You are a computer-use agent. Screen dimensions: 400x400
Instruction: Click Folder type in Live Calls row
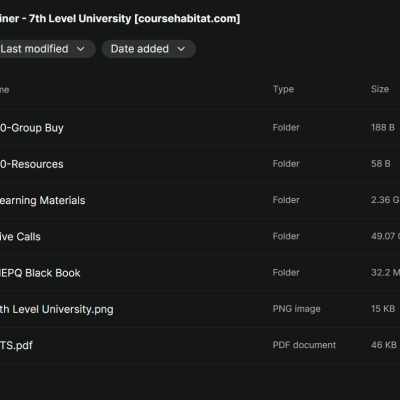pyautogui.click(x=286, y=236)
